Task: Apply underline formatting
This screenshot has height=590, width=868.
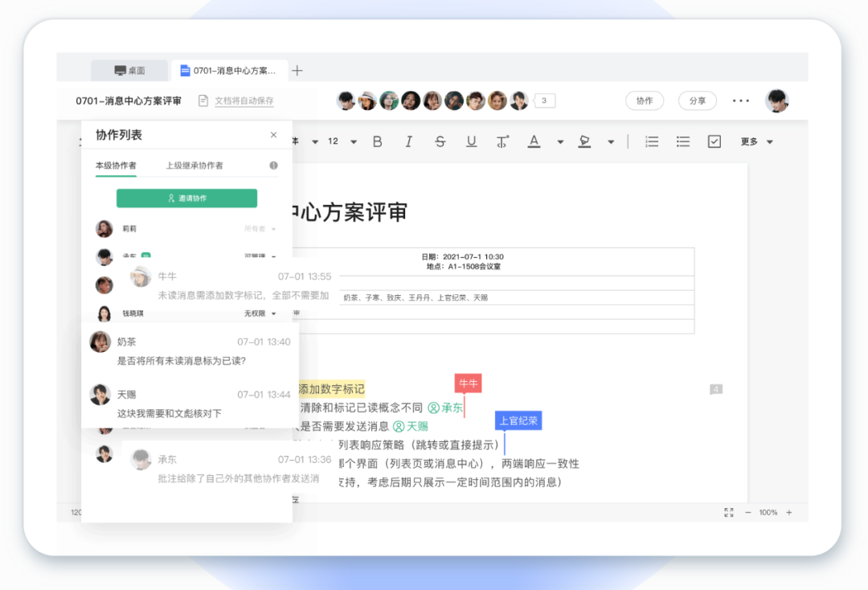Action: (x=471, y=141)
